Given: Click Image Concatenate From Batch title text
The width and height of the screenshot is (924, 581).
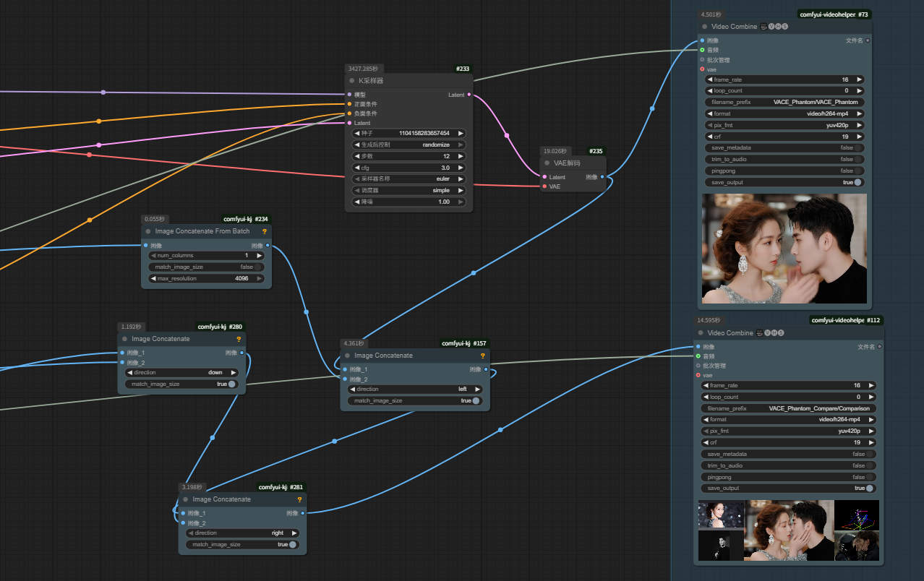Looking at the screenshot, I should (x=202, y=231).
